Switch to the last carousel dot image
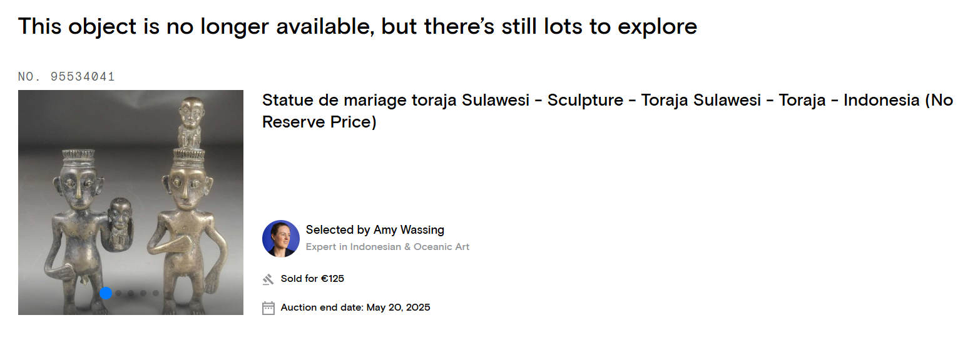Screen dimensions: 980x350 point(156,293)
